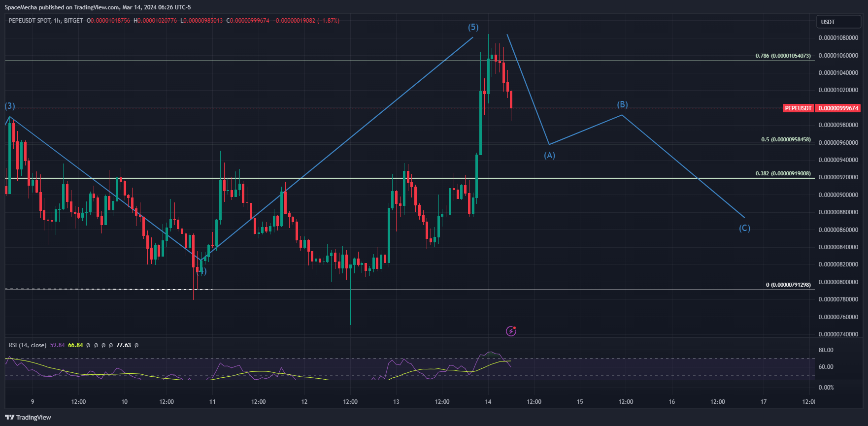Click the 0.5 Fibonacci level label
Viewport: 868px width, 426px height.
point(786,139)
